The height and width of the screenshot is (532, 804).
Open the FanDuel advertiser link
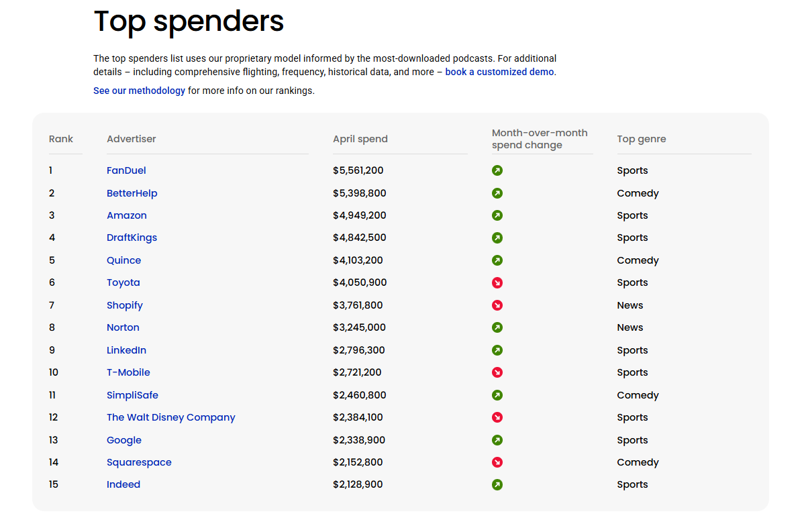coord(126,170)
